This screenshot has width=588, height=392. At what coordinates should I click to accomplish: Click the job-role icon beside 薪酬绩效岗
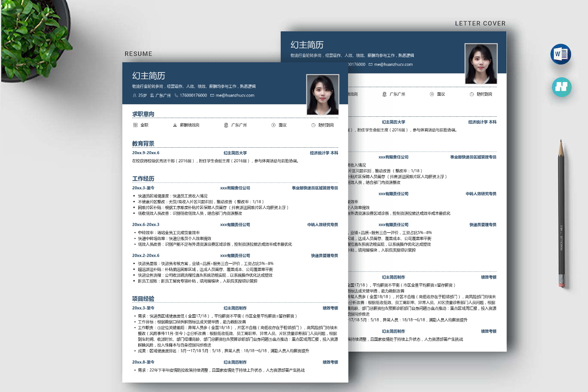(x=175, y=125)
